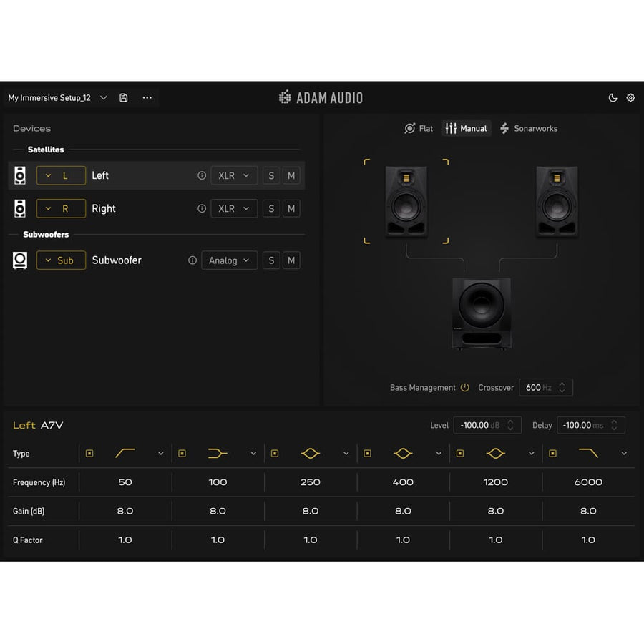Mute the Left speaker
The image size is (644, 644).
pyautogui.click(x=291, y=175)
